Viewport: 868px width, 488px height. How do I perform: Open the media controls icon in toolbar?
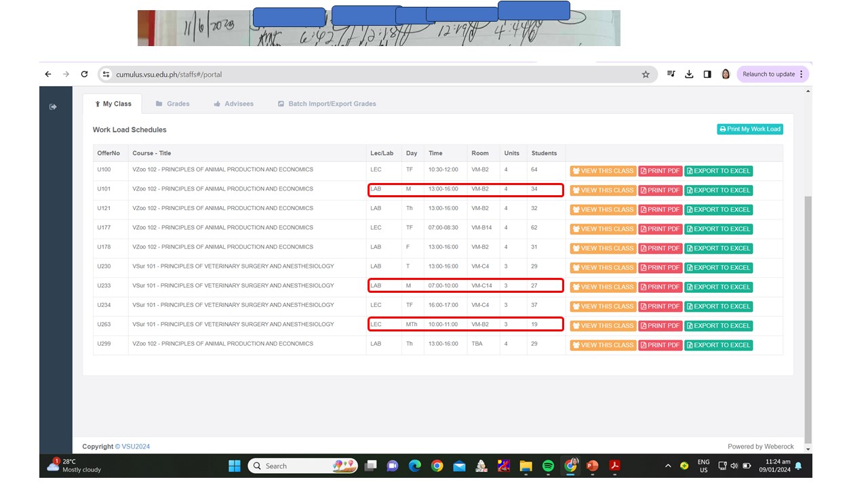coord(671,75)
